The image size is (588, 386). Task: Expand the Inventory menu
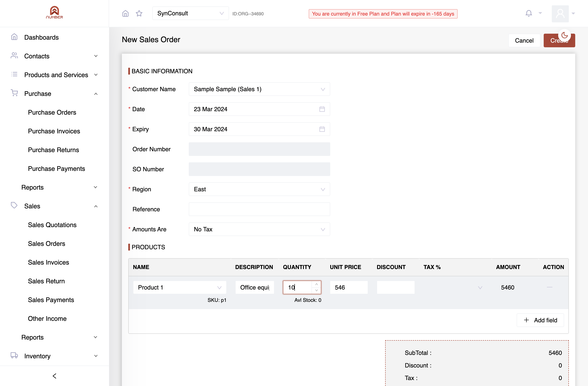click(54, 356)
